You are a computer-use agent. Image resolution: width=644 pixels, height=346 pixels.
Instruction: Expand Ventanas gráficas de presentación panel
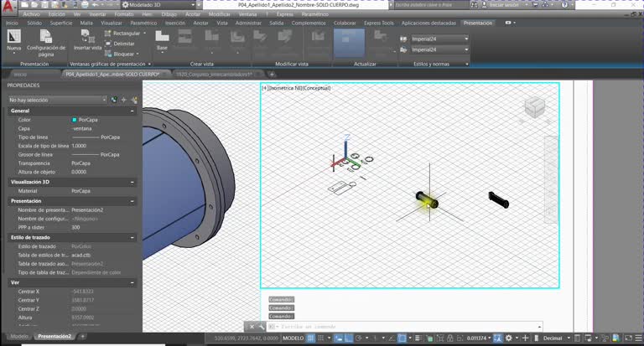click(149, 64)
